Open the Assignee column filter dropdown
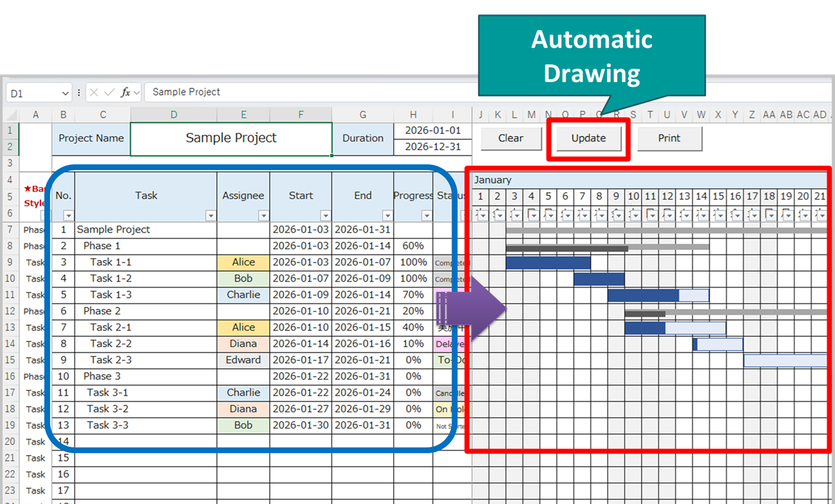 pyautogui.click(x=264, y=215)
